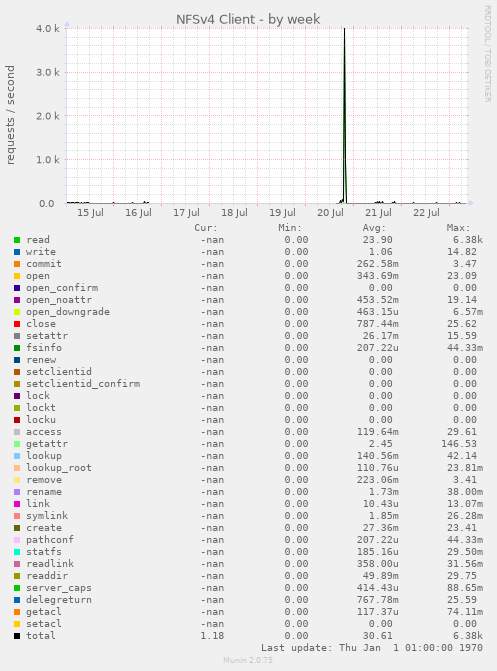This screenshot has width=497, height=671.
Task: Click the Avg column header
Action: click(x=374, y=228)
